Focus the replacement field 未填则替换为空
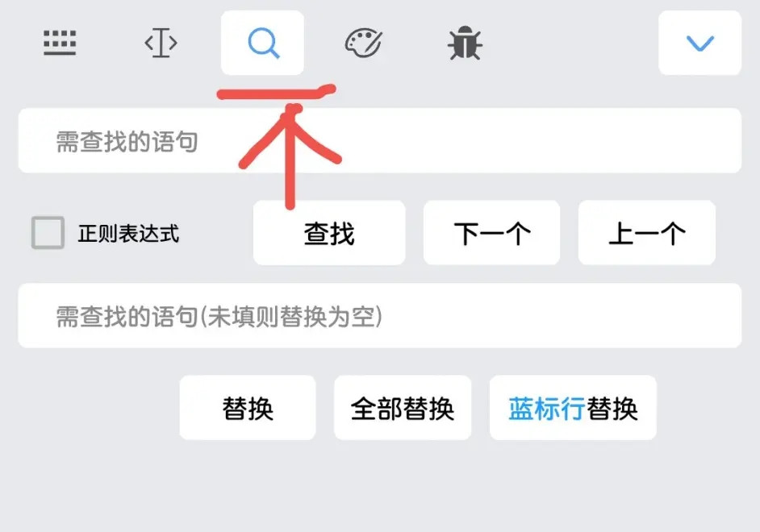 [379, 316]
